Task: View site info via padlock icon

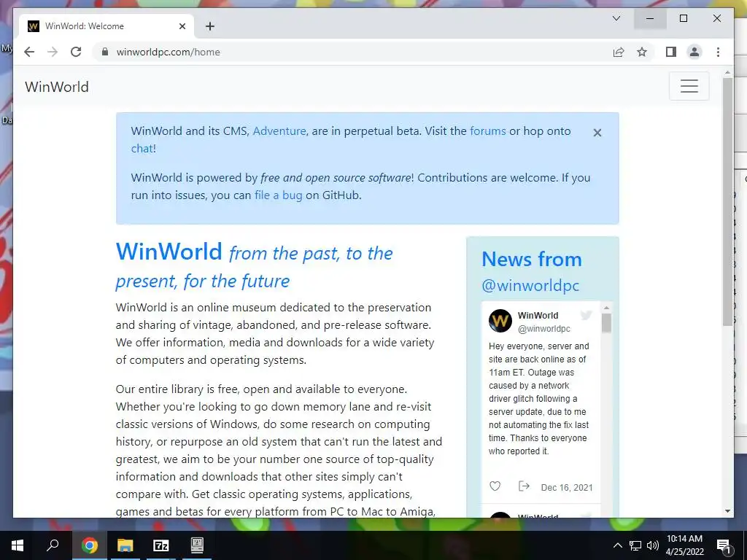Action: point(105,52)
